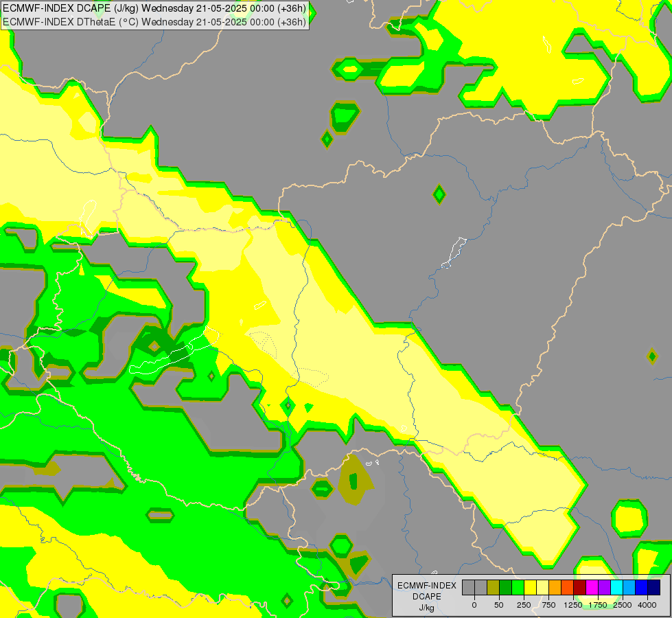The height and width of the screenshot is (618, 672).
Task: Click the legend value 0
Action: pos(474,605)
